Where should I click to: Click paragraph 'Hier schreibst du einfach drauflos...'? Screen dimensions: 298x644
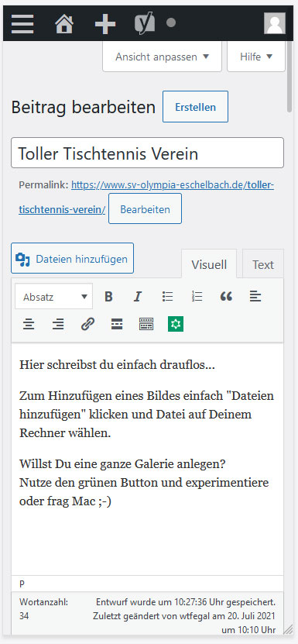(117, 365)
